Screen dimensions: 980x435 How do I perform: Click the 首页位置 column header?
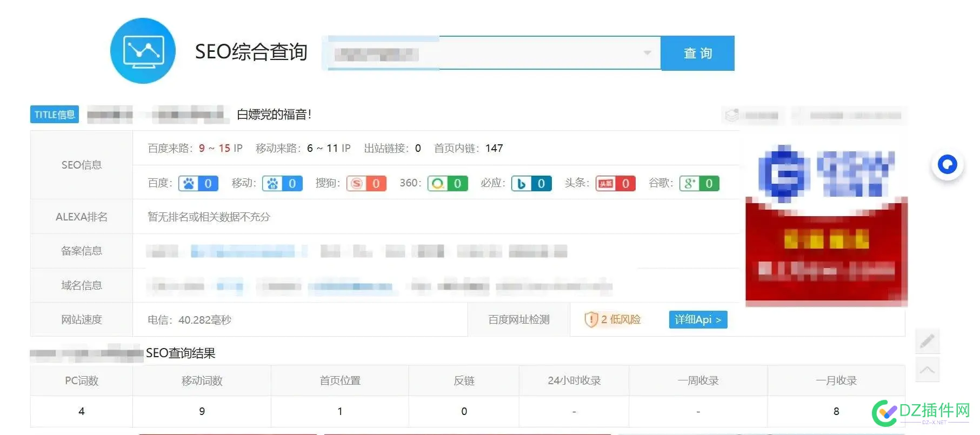[x=339, y=380]
